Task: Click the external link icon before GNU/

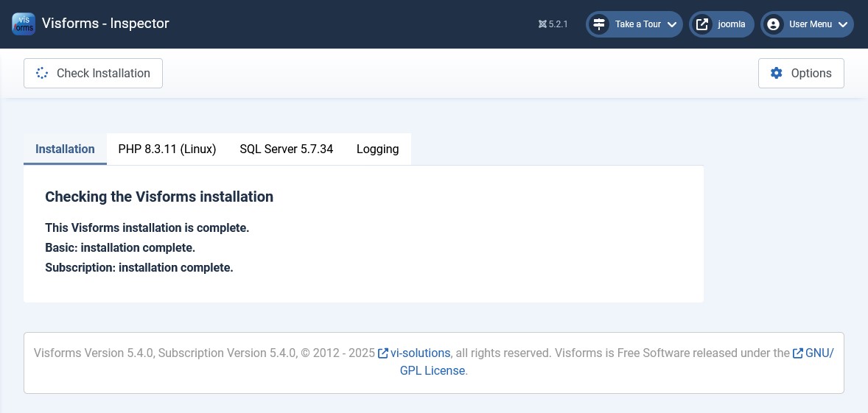Action: pos(798,353)
